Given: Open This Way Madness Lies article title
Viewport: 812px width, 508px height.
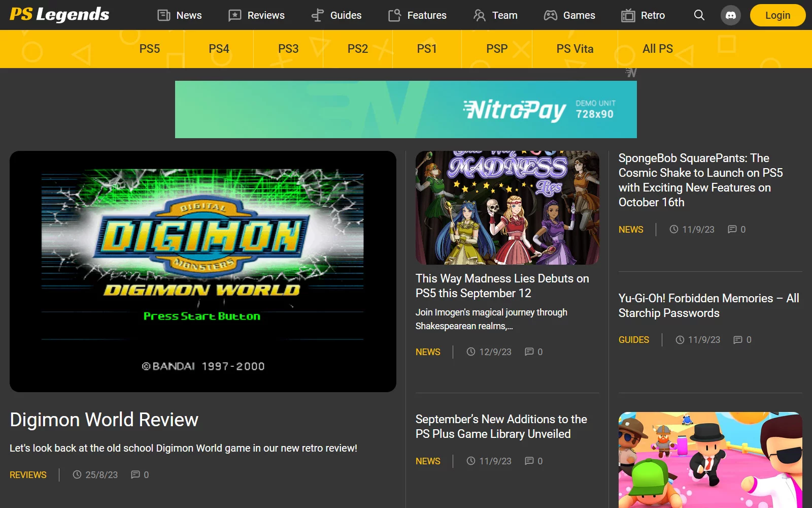Looking at the screenshot, I should (502, 285).
